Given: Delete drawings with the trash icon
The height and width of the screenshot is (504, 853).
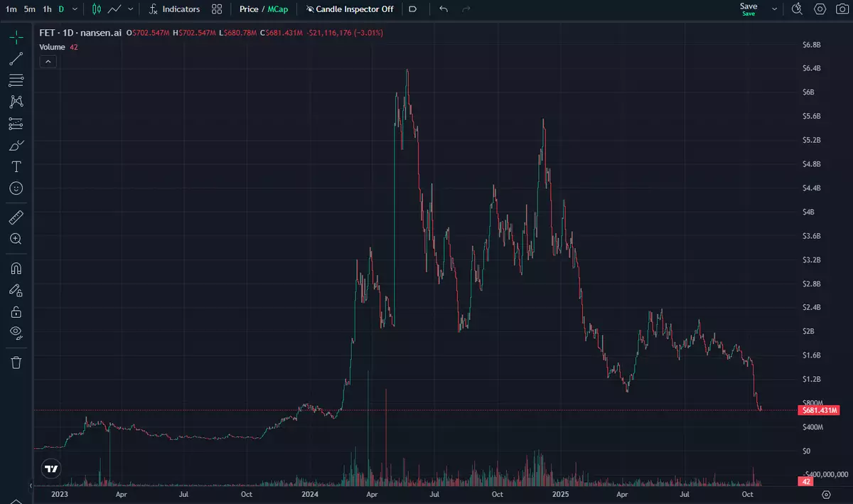Looking at the screenshot, I should (x=16, y=363).
